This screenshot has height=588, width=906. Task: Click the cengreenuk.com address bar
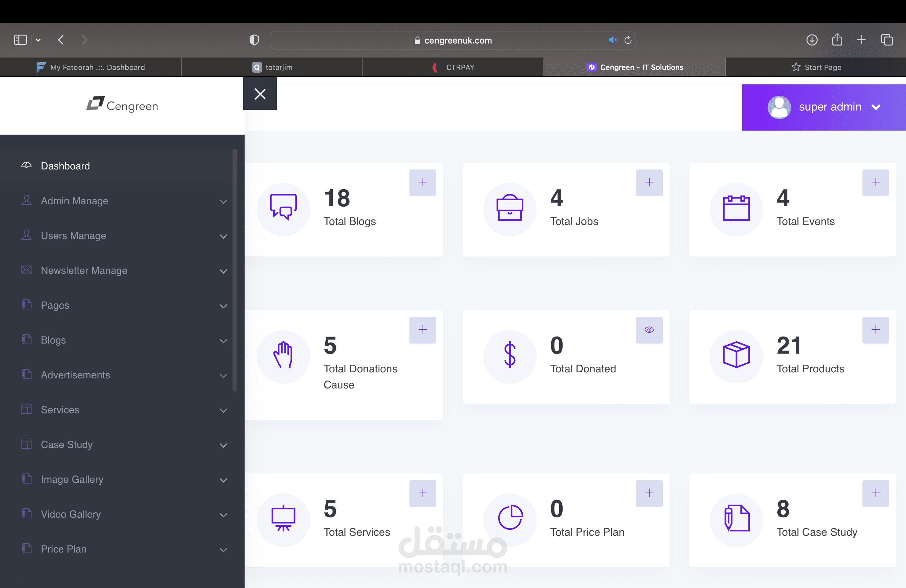(453, 40)
